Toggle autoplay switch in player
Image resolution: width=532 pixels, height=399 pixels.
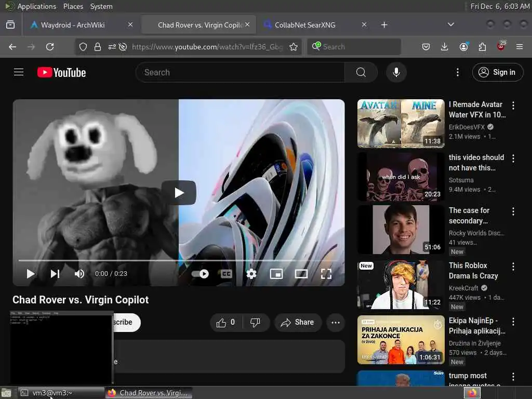tap(200, 274)
